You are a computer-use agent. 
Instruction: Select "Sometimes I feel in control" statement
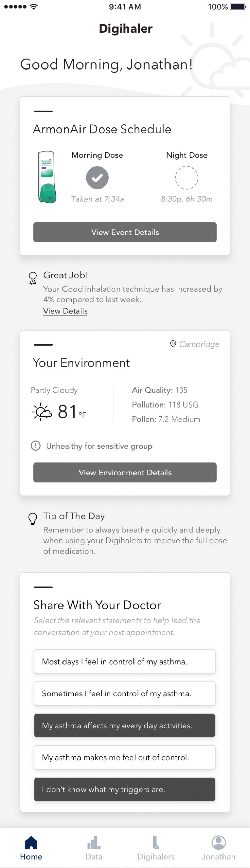125,693
